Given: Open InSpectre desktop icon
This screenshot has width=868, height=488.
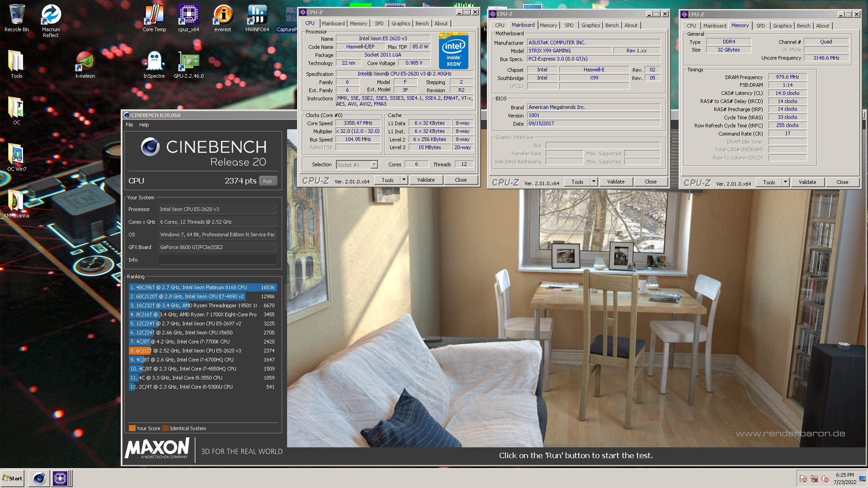Looking at the screenshot, I should coord(154,64).
